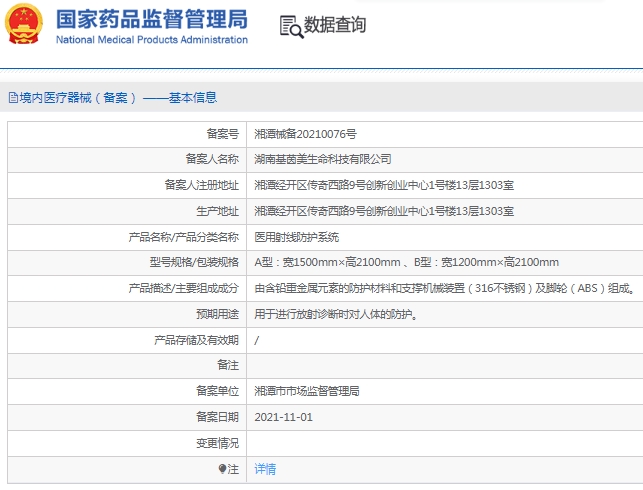Click the 国家药品监督管理局 title

pyautogui.click(x=152, y=19)
